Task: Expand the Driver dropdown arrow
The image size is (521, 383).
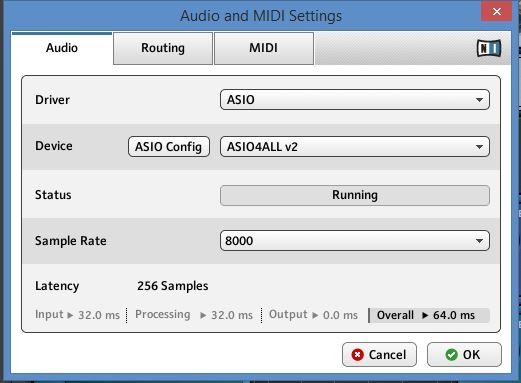Action: (479, 100)
